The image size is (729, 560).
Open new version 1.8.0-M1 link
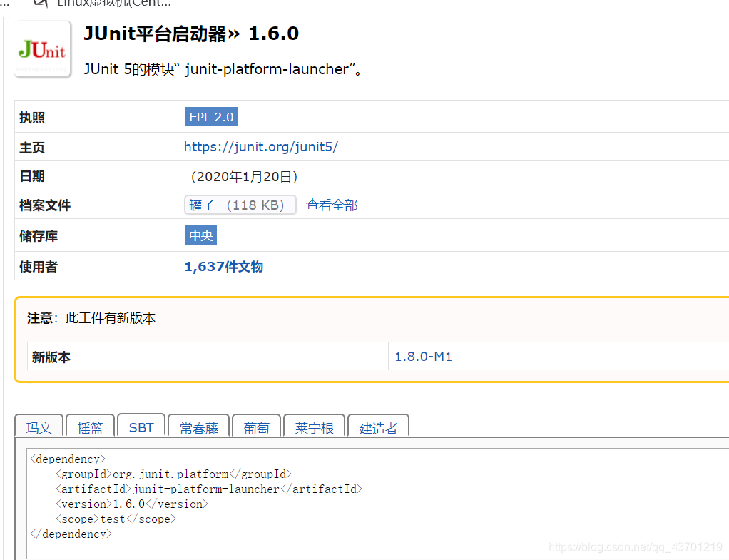(x=423, y=357)
